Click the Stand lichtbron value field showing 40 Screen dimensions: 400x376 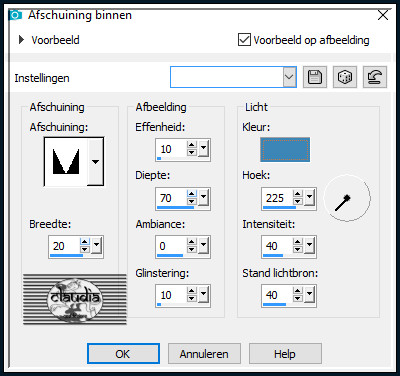(278, 295)
